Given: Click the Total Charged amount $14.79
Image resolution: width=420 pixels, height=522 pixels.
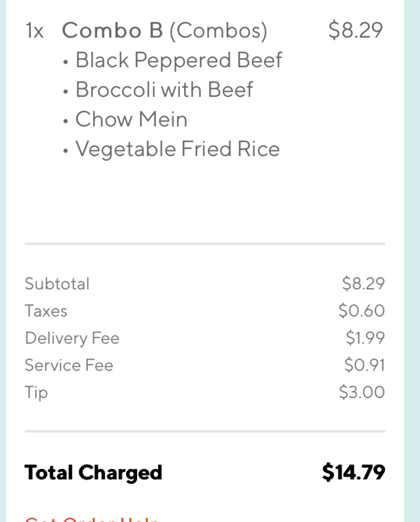Looking at the screenshot, I should tap(353, 472).
